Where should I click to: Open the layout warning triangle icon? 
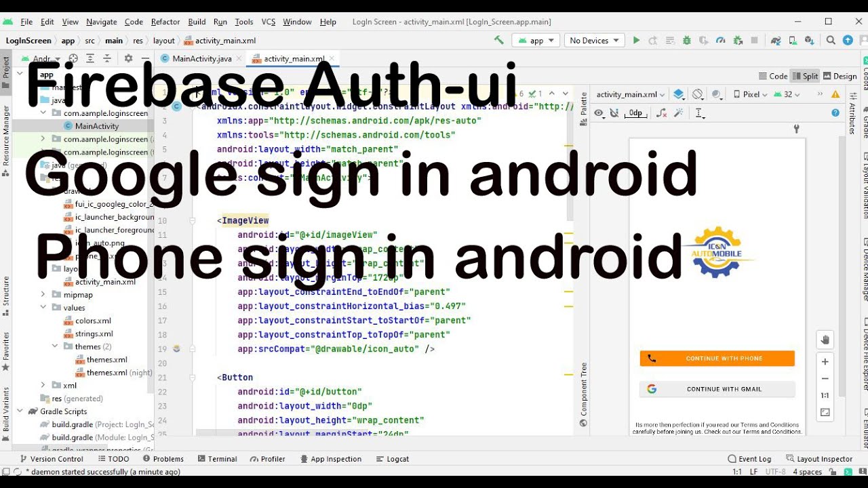[x=835, y=94]
